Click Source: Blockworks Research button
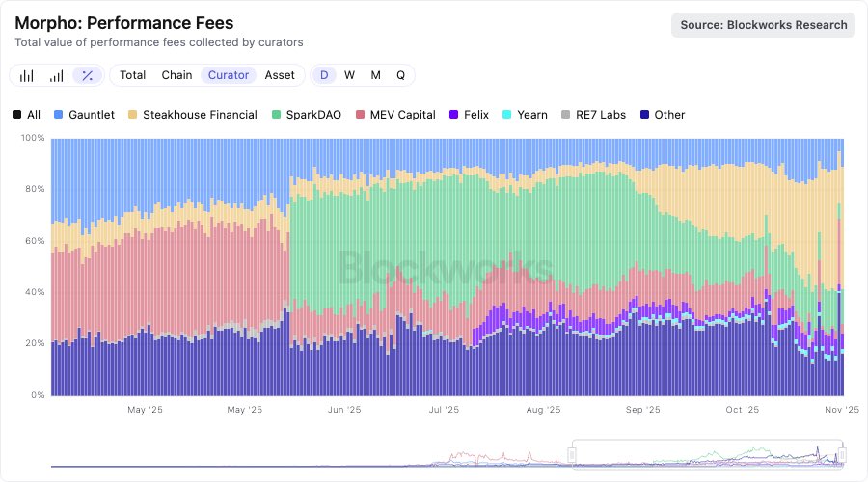Image resolution: width=868 pixels, height=482 pixels. click(x=763, y=25)
